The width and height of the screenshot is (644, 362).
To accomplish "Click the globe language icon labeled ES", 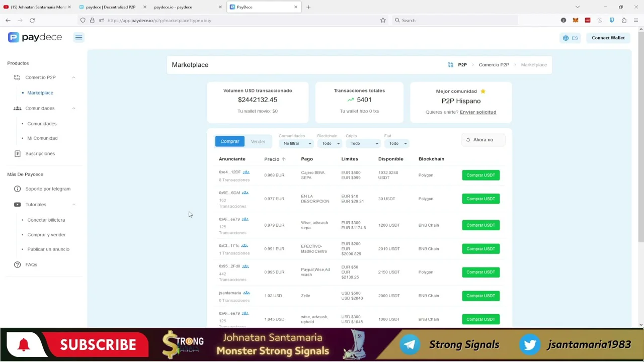I will pos(566,38).
